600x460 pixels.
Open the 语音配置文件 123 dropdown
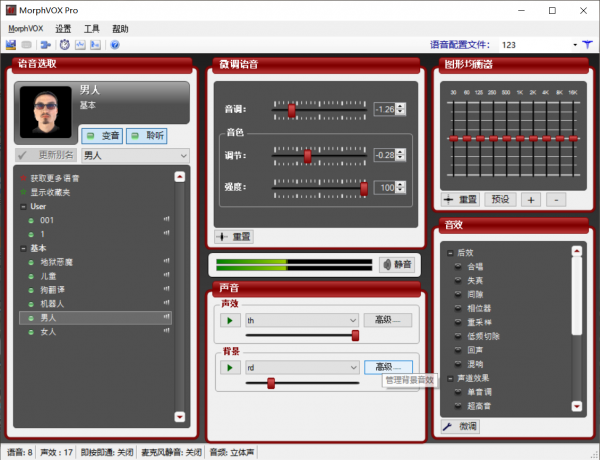[575, 45]
